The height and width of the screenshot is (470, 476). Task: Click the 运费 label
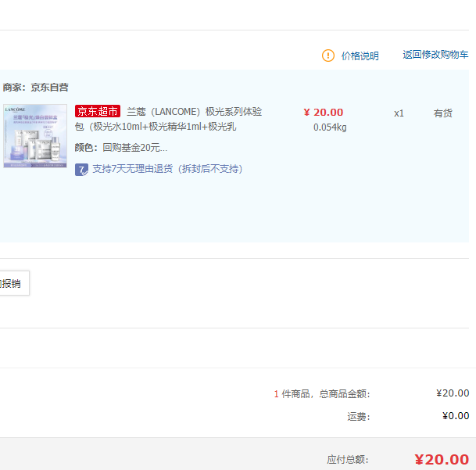click(359, 417)
